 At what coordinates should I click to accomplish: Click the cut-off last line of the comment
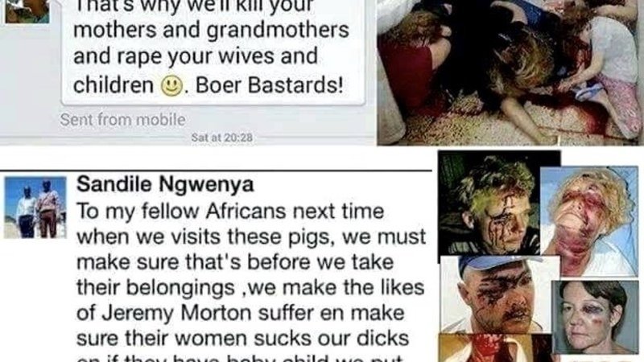(240, 358)
